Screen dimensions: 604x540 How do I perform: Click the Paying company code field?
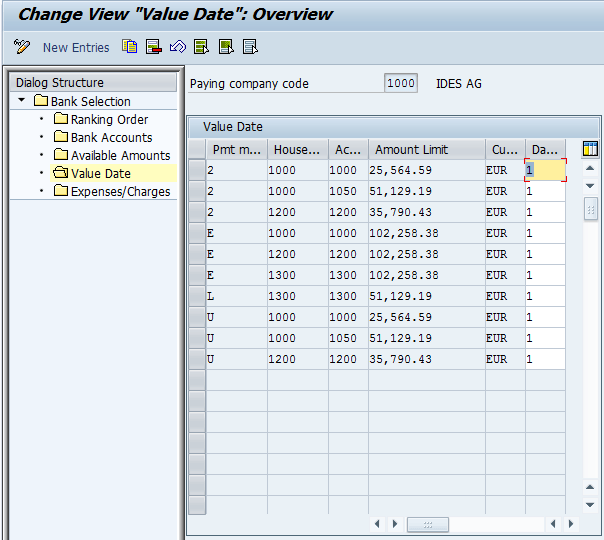401,84
